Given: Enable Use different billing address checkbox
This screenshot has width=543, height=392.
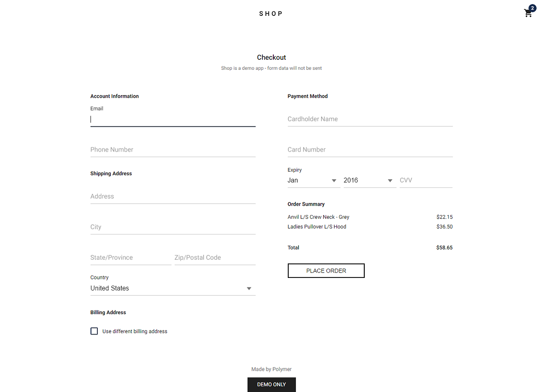Looking at the screenshot, I should 94,331.
